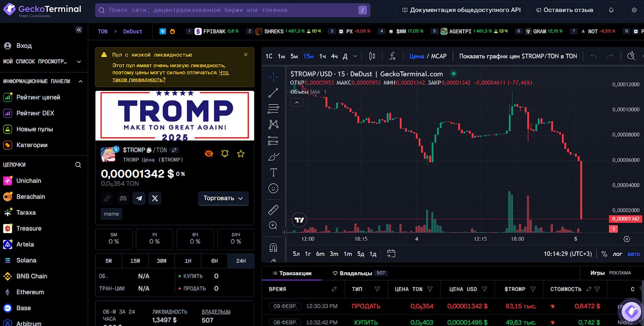
Task: Open the indicators fx menu
Action: coord(392,56)
